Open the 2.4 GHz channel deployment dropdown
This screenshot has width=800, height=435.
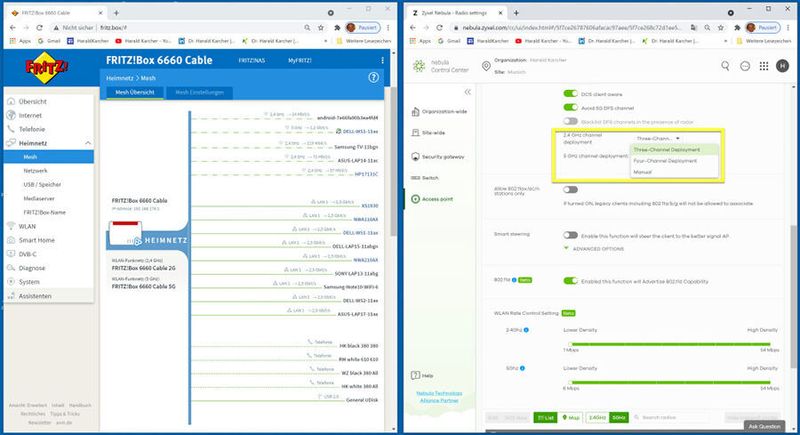tap(657, 139)
